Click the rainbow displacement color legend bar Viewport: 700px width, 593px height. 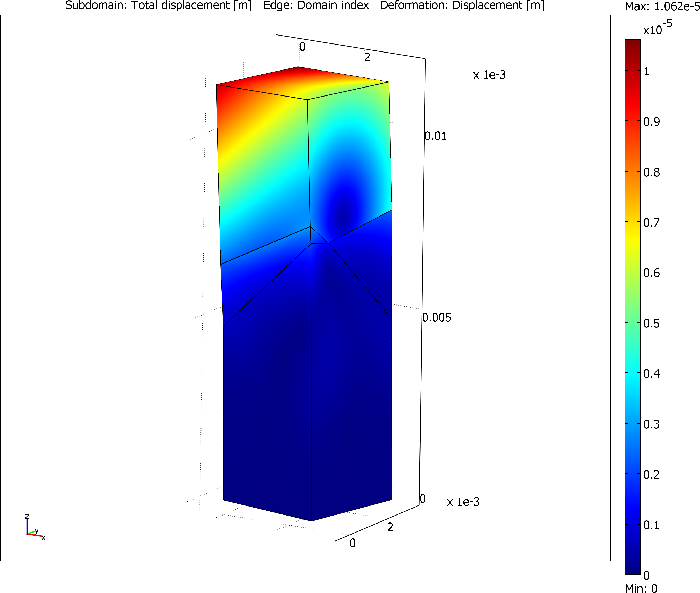click(x=633, y=307)
